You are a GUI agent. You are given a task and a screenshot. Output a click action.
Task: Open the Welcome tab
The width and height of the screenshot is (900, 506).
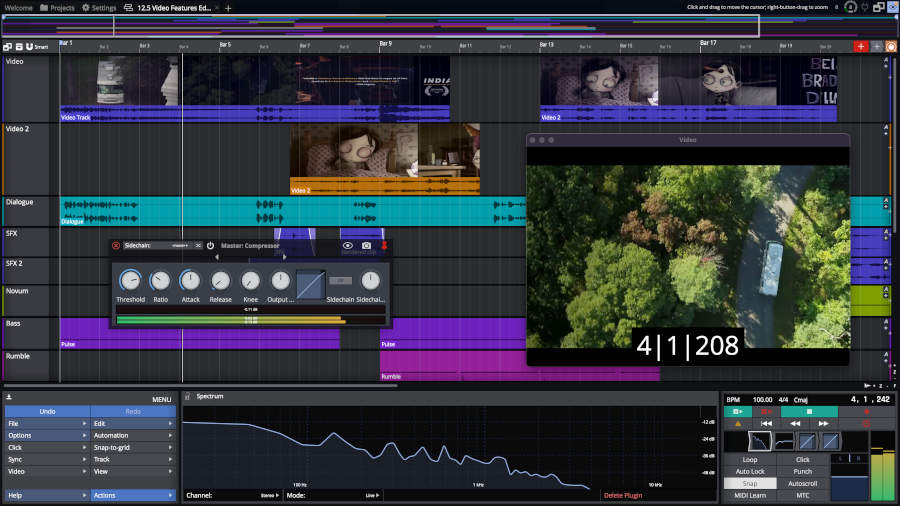tap(18, 7)
